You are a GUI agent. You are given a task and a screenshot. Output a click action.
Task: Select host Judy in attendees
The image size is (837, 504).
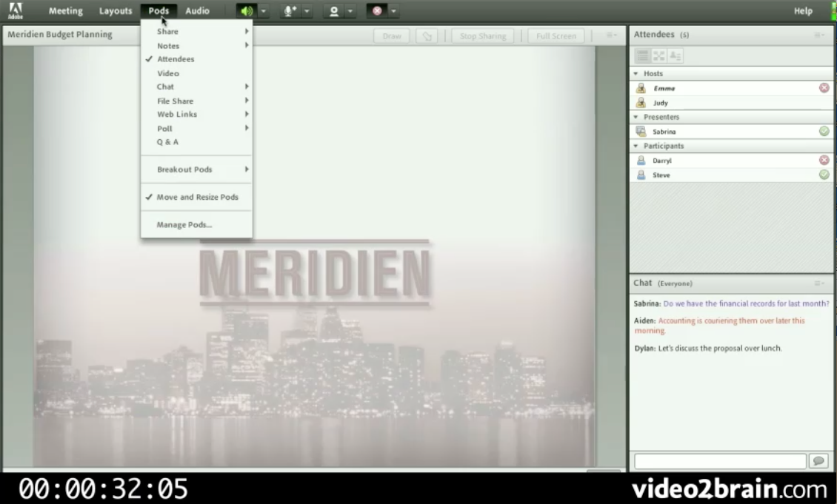pyautogui.click(x=731, y=103)
